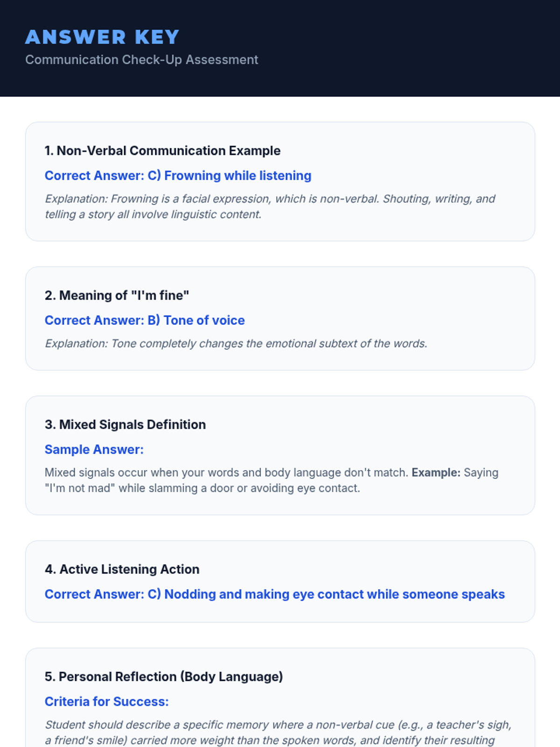Image resolution: width=560 pixels, height=747 pixels.
Task: Click the ANSWER KEY title heading
Action: click(x=102, y=37)
